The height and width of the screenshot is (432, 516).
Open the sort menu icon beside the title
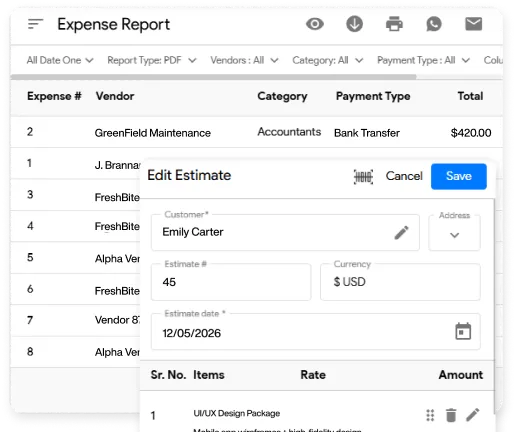coord(35,24)
